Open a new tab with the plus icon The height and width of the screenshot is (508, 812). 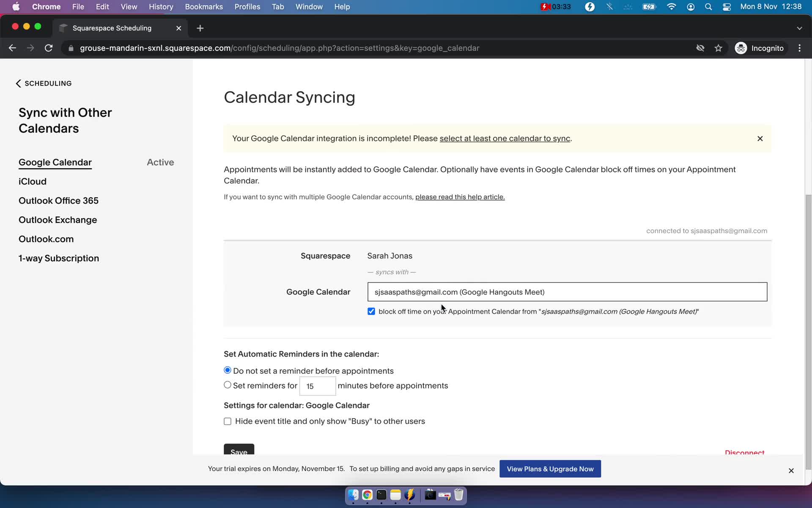point(200,28)
